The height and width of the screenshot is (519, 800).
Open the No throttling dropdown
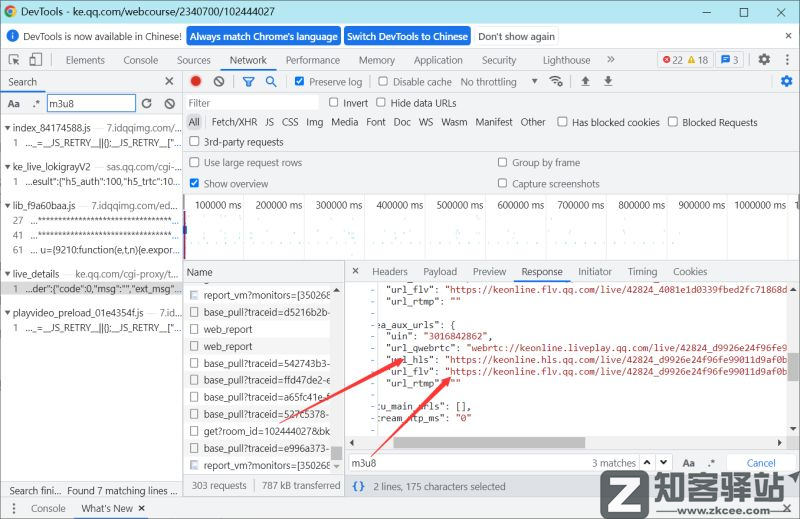[495, 82]
